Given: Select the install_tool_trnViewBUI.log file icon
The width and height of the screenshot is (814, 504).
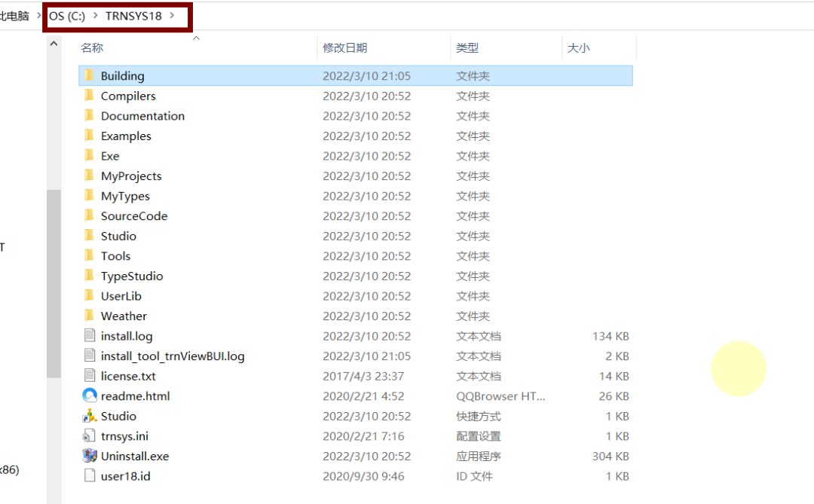Looking at the screenshot, I should (89, 356).
